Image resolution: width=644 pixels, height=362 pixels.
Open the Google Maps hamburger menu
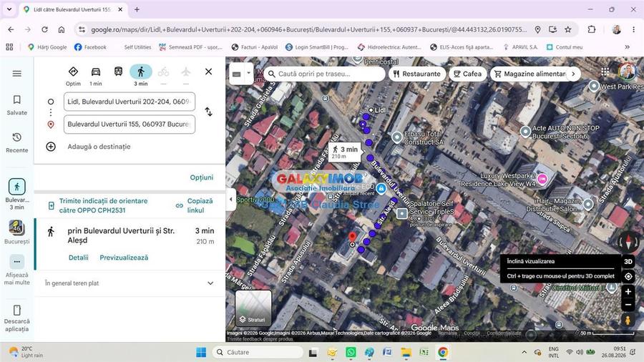tap(17, 74)
